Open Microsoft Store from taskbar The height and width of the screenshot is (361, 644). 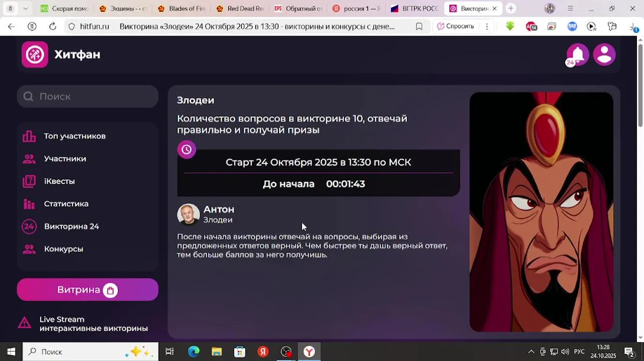click(240, 351)
